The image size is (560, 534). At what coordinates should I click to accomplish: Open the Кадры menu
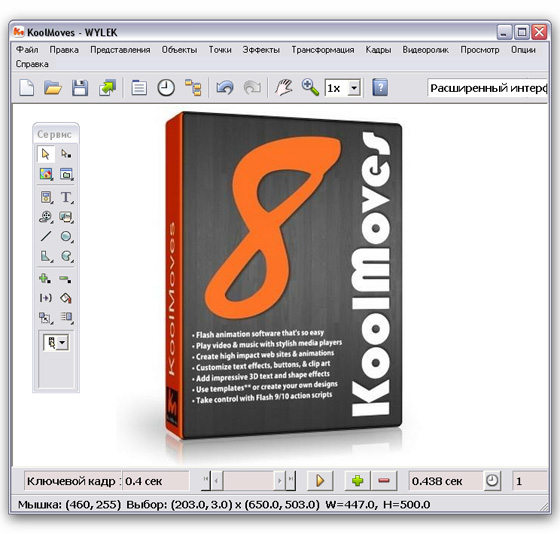378,50
